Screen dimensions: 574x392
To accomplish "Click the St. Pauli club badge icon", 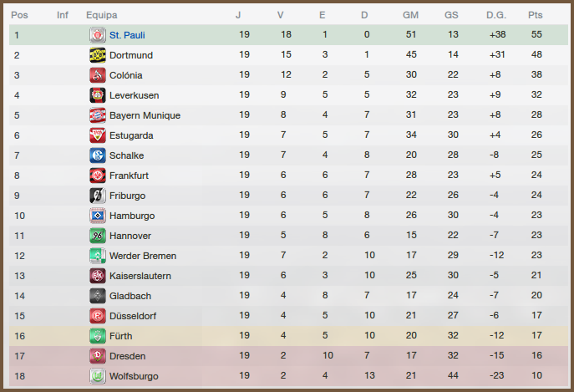I will click(97, 35).
